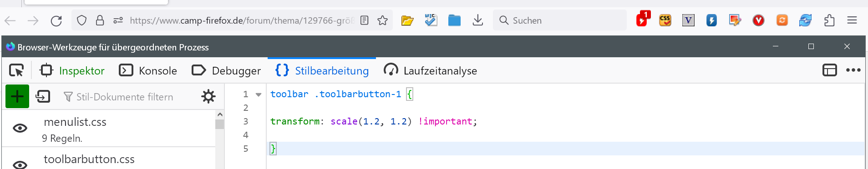868x169 pixels.
Task: Import a style sheet file icon
Action: tap(43, 96)
